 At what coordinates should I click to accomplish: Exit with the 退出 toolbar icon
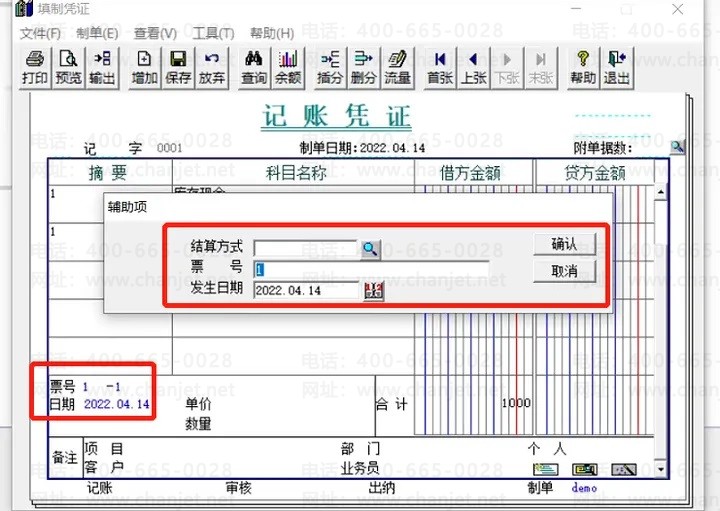click(617, 67)
